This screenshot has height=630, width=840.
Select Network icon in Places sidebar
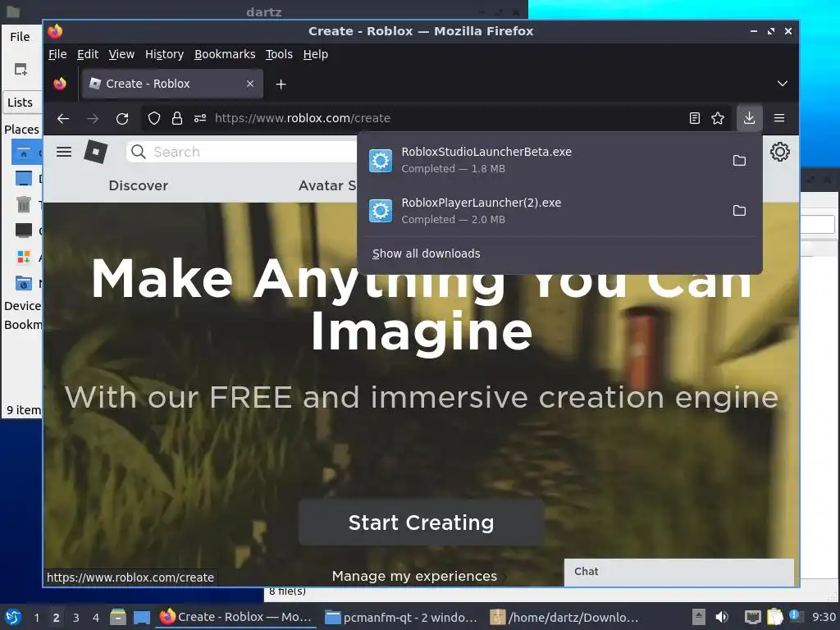[x=24, y=283]
